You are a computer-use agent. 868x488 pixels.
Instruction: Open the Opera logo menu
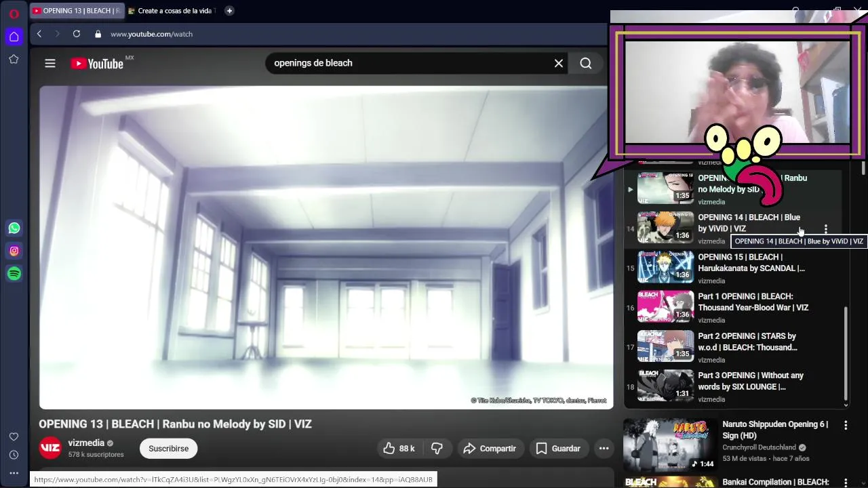tap(14, 14)
